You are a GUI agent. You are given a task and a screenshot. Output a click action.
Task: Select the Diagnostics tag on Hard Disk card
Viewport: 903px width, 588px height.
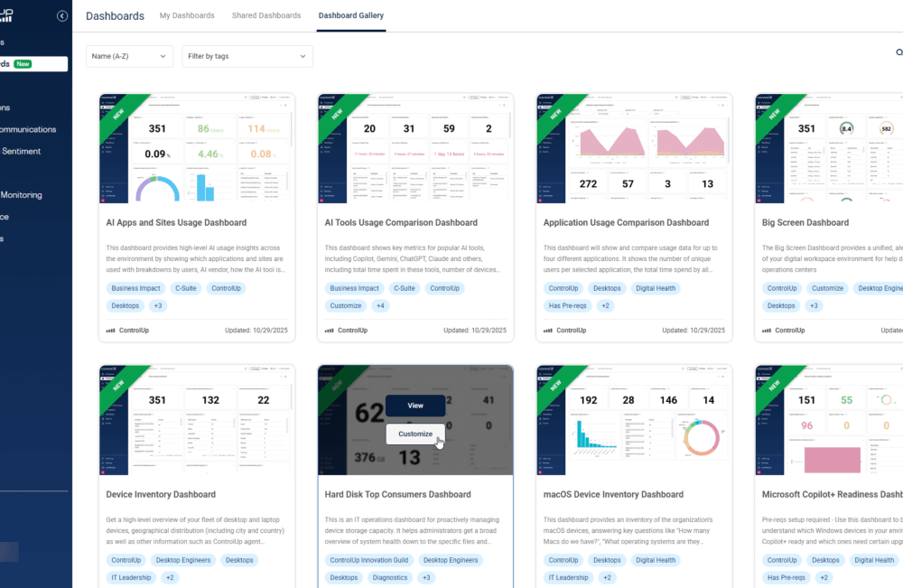389,577
